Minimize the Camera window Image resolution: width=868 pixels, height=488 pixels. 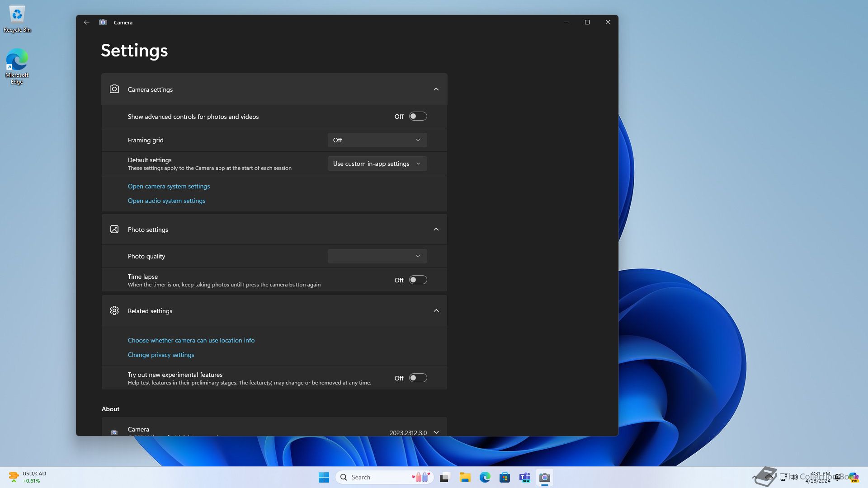click(x=566, y=22)
